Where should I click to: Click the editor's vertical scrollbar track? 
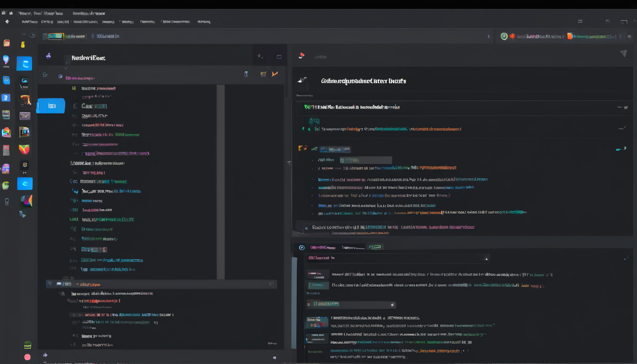pyautogui.click(x=220, y=182)
